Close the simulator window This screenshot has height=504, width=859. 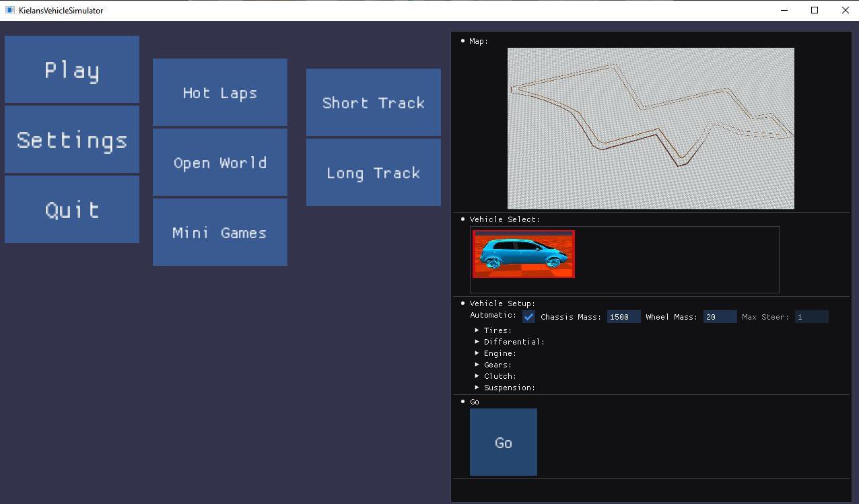(x=846, y=10)
